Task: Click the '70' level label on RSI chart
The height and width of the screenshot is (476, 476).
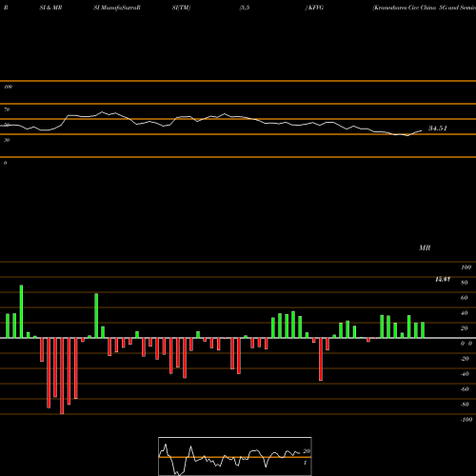Action: [x=7, y=109]
